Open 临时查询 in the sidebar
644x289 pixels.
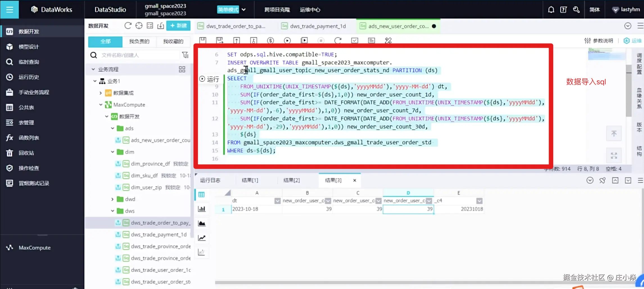click(x=29, y=62)
